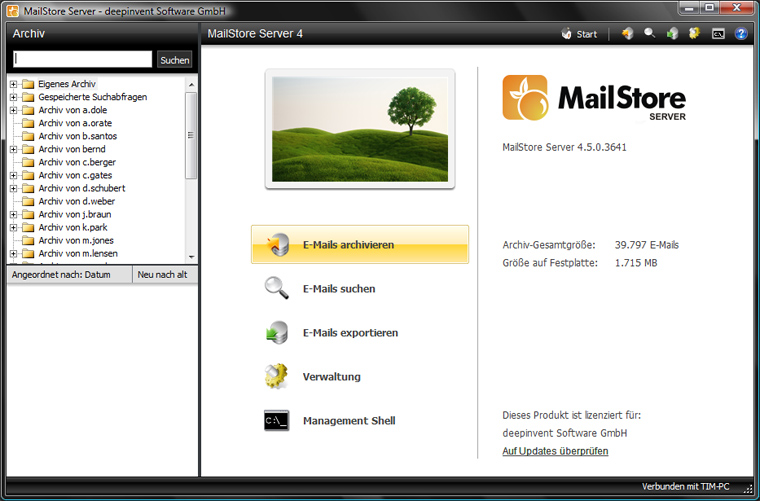This screenshot has height=501, width=760.
Task: Select Archiv von a.orate in the tree
Action: (x=75, y=124)
